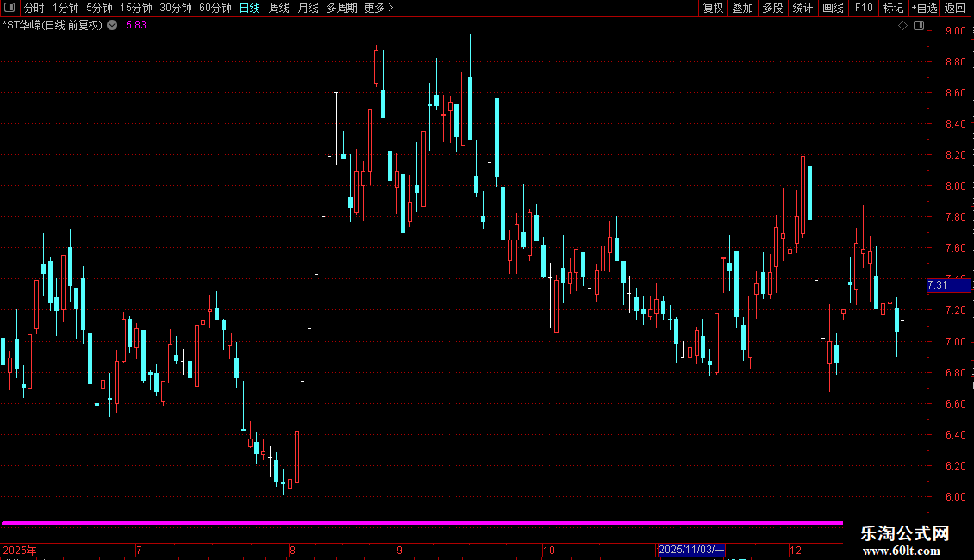Screen dimensions: 974x560
Task: Open F10 company information
Action: click(864, 8)
